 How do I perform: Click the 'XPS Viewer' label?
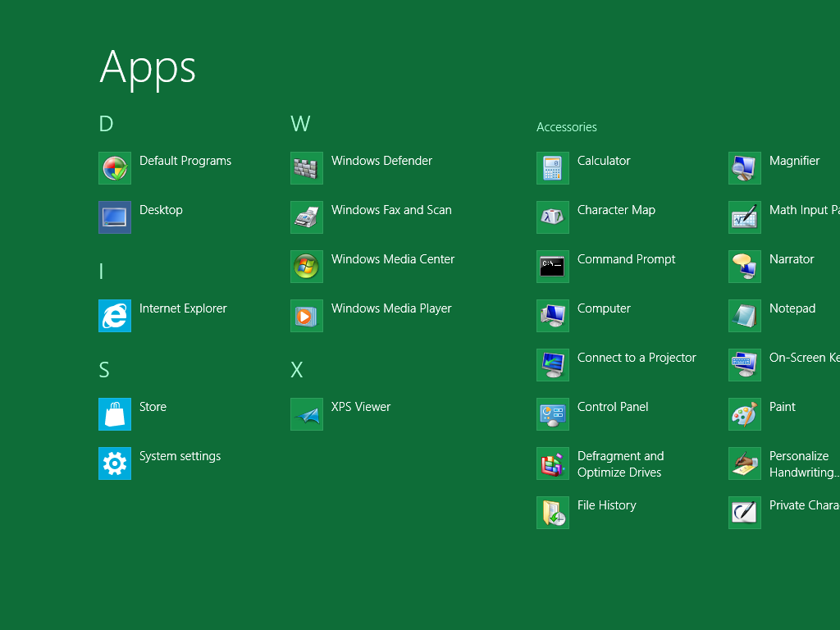[361, 407]
